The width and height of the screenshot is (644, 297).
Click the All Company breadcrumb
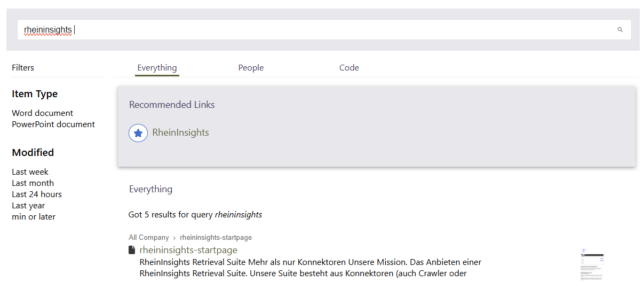pyautogui.click(x=148, y=238)
